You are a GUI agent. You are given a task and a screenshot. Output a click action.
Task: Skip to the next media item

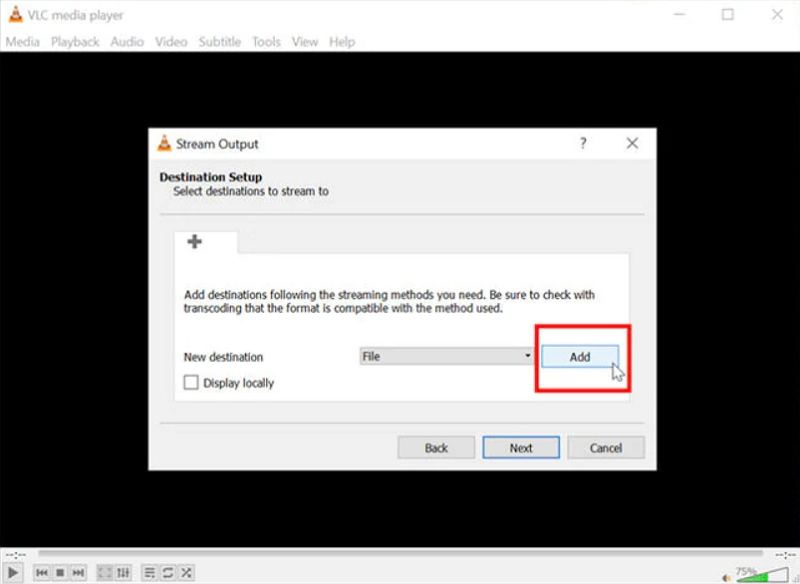click(78, 572)
